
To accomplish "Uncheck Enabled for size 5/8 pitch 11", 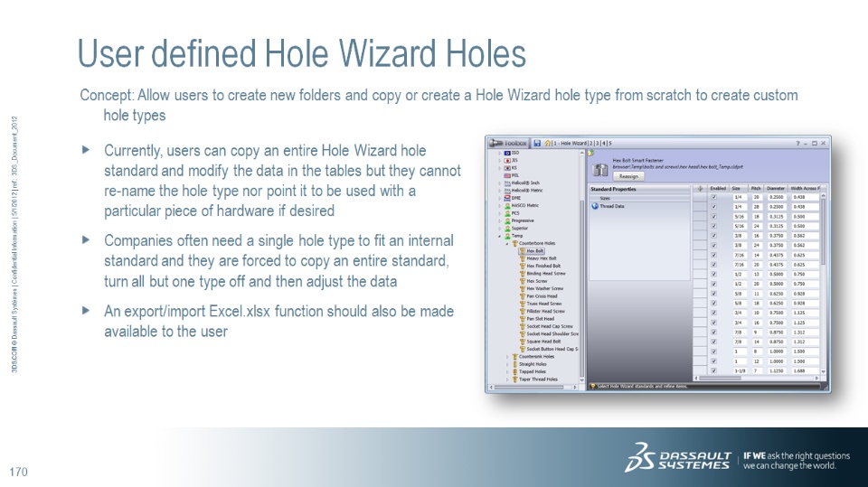I will 714,294.
